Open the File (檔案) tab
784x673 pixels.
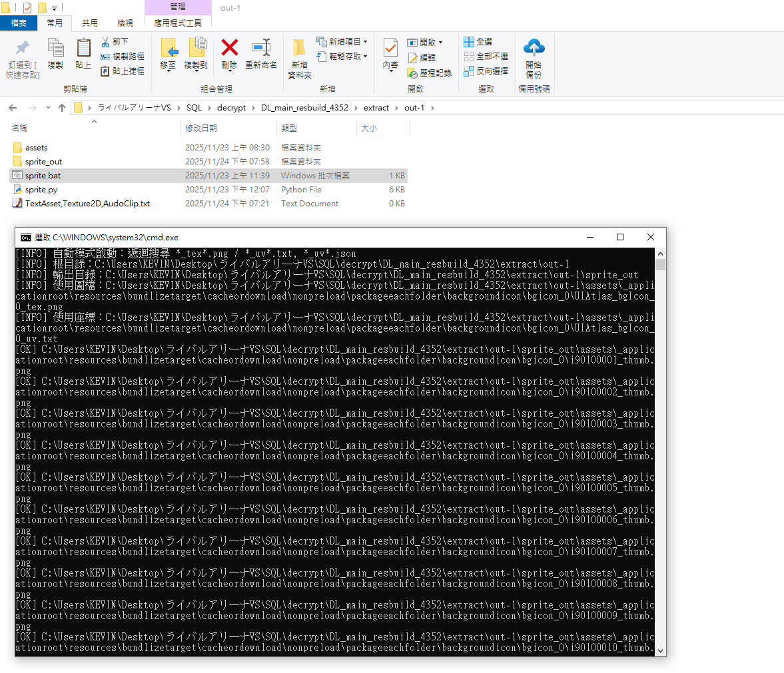pyautogui.click(x=19, y=23)
